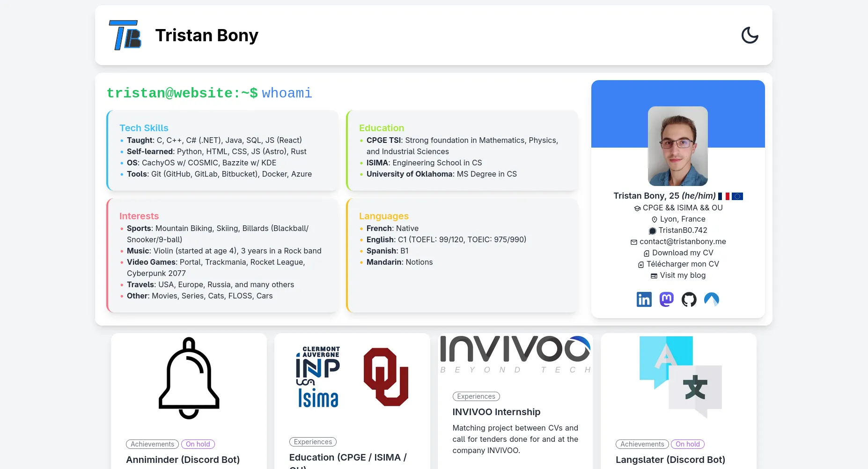
Task: Click the TB site logo
Action: pos(125,35)
